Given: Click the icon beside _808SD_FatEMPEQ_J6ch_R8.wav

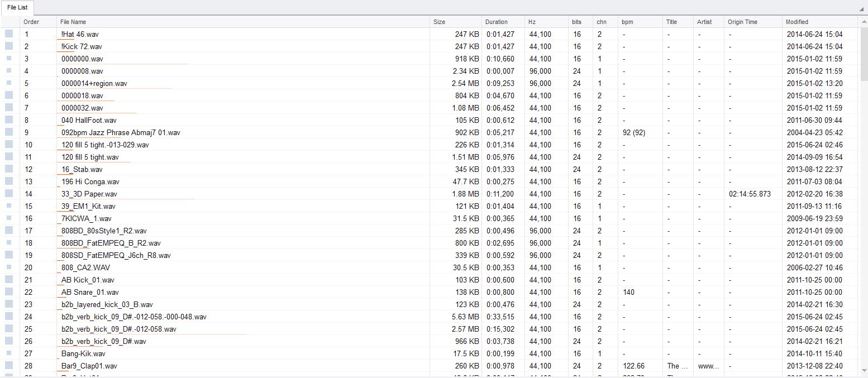Looking at the screenshot, I should 9,255.
